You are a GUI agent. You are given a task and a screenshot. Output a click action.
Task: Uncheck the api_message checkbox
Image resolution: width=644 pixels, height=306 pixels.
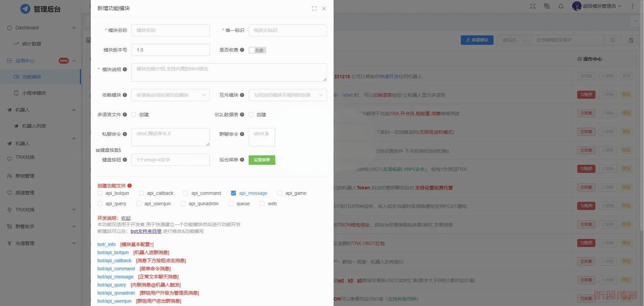click(233, 193)
